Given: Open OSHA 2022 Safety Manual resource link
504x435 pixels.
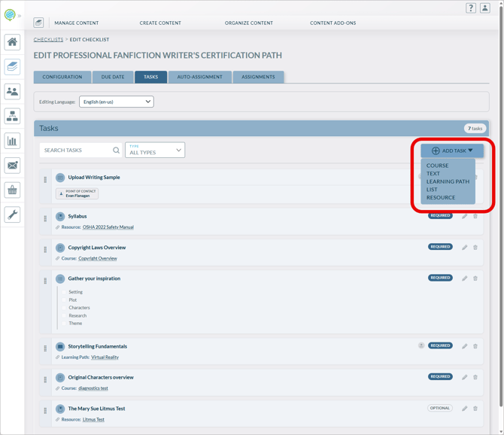Looking at the screenshot, I should (x=108, y=227).
